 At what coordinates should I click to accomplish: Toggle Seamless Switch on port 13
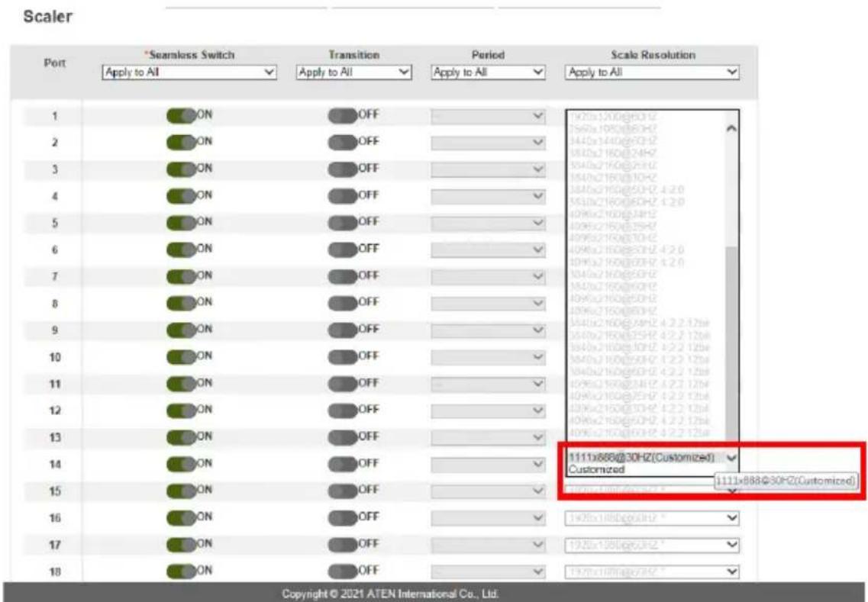[x=182, y=438]
